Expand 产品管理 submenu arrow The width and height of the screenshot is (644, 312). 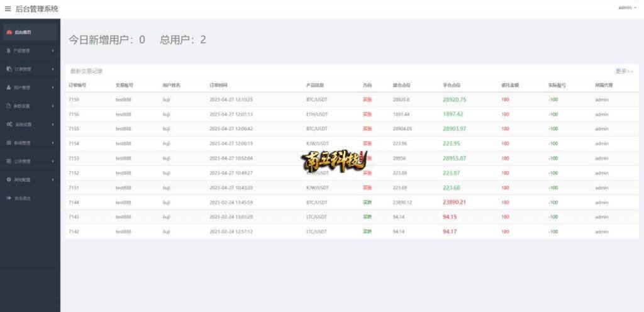click(53, 50)
